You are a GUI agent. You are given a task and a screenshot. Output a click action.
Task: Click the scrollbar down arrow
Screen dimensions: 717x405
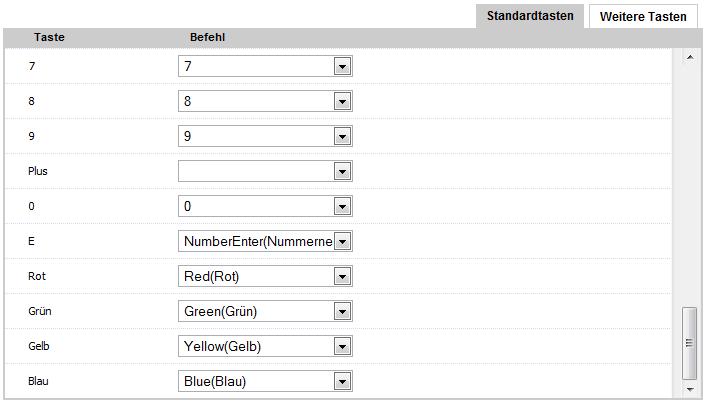point(689,388)
